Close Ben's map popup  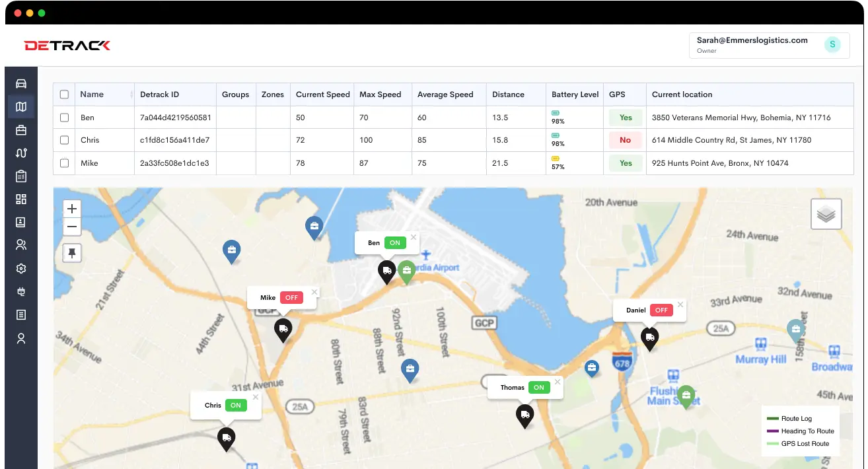(x=414, y=237)
